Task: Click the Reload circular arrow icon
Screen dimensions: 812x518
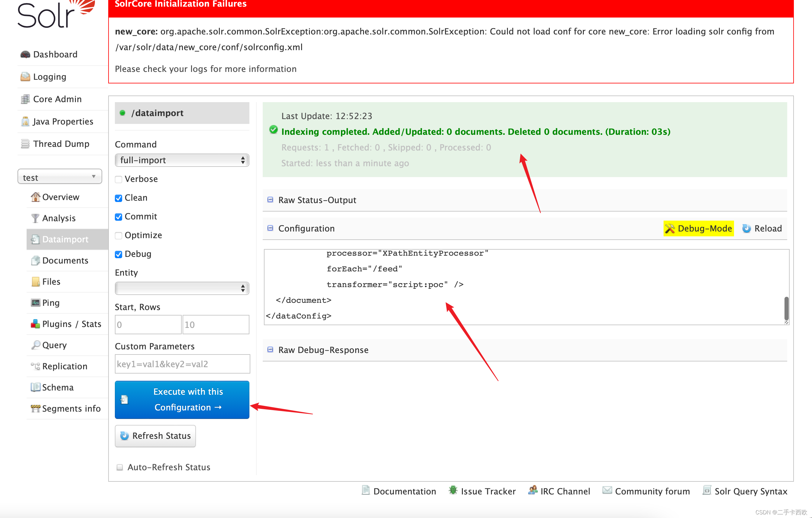Action: pos(747,228)
